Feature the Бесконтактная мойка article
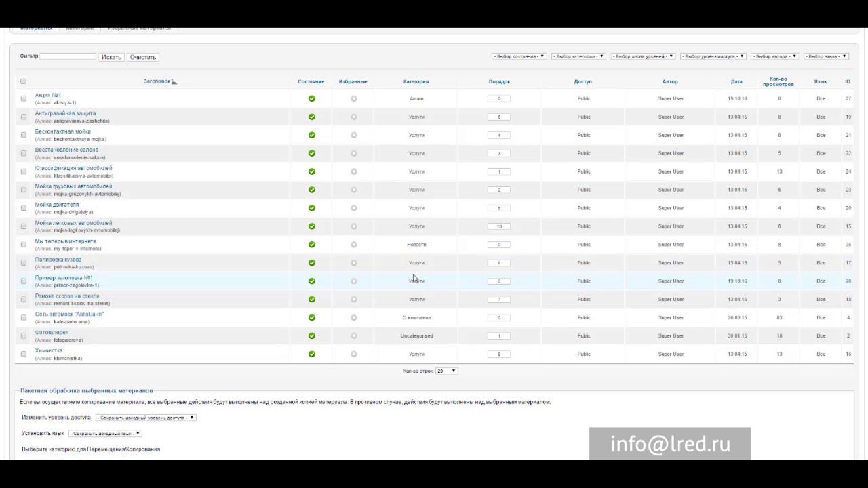The image size is (868, 488). pyautogui.click(x=353, y=135)
